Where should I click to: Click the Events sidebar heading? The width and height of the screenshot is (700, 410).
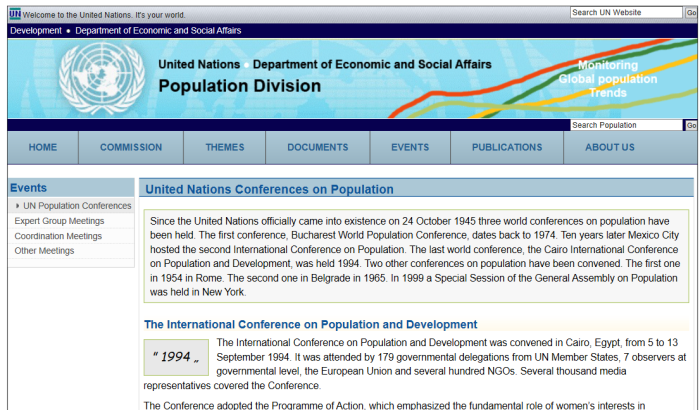pos(28,188)
